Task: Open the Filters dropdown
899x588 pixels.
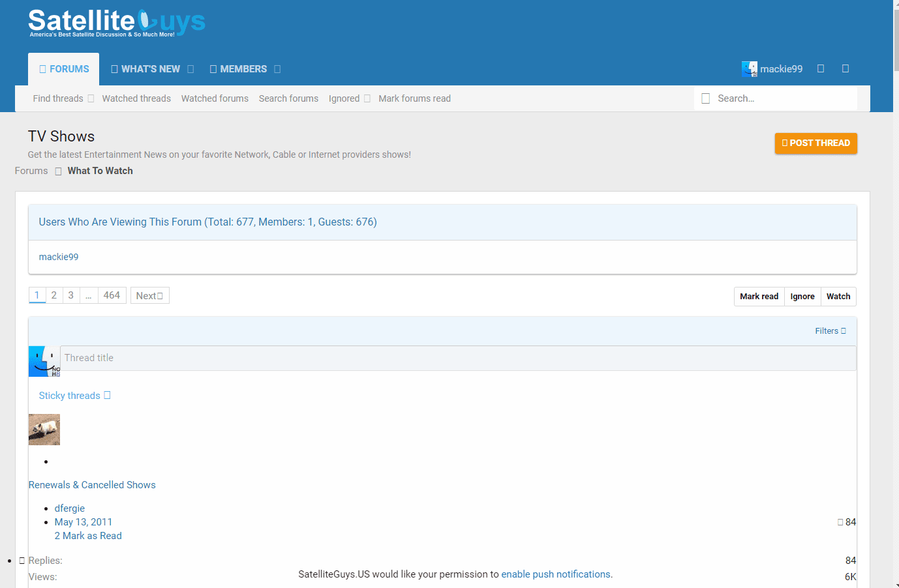Action: click(x=830, y=331)
